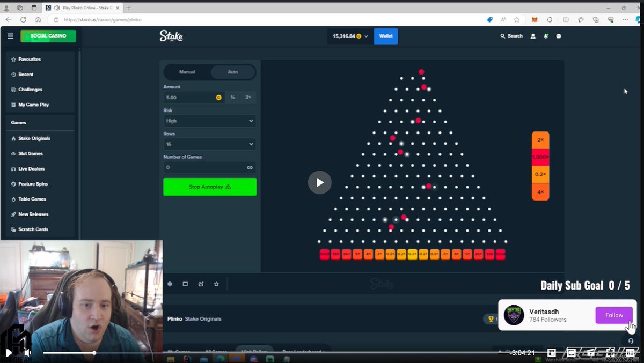Click the 0.2× result history swatch
Image resolution: width=644 pixels, height=363 pixels.
click(540, 174)
